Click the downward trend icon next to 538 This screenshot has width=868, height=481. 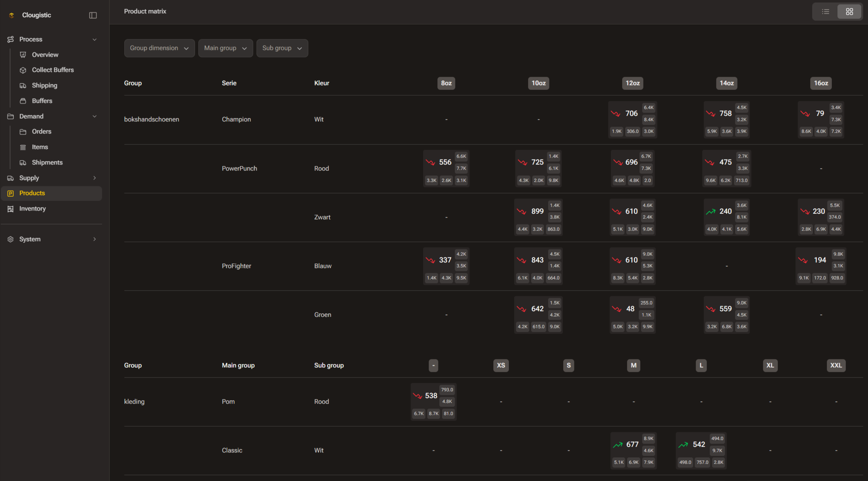(417, 396)
